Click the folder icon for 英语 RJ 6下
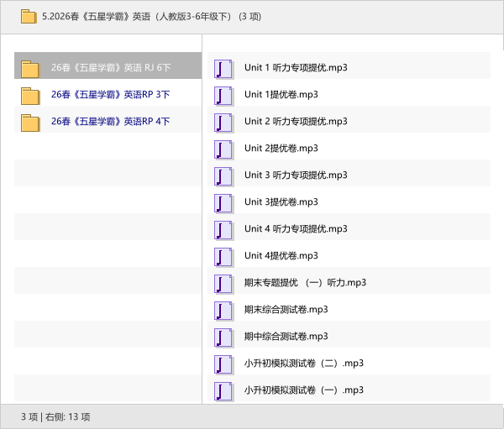504x429 pixels. pos(30,68)
